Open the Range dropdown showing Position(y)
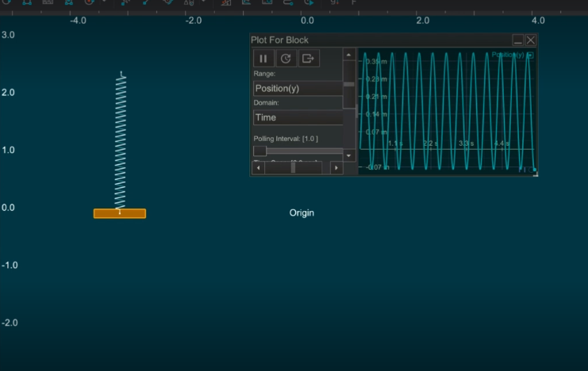This screenshot has height=371, width=588. (x=298, y=89)
